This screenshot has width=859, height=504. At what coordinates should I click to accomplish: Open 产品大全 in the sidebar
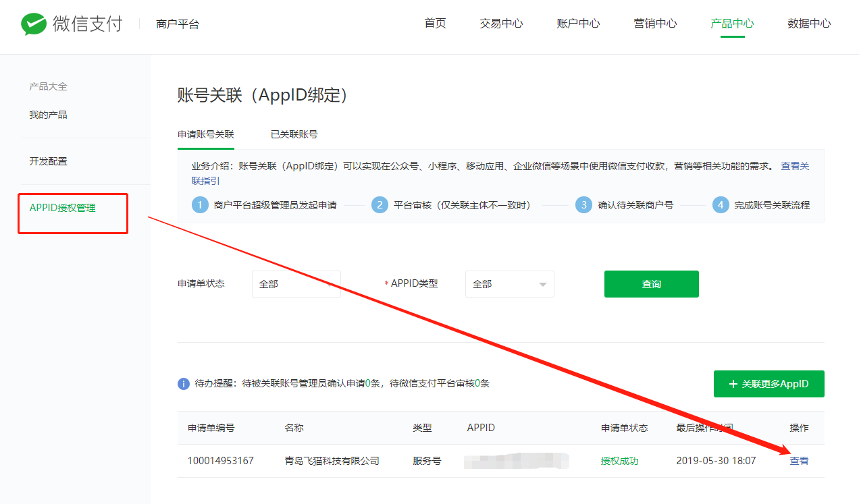tap(48, 86)
